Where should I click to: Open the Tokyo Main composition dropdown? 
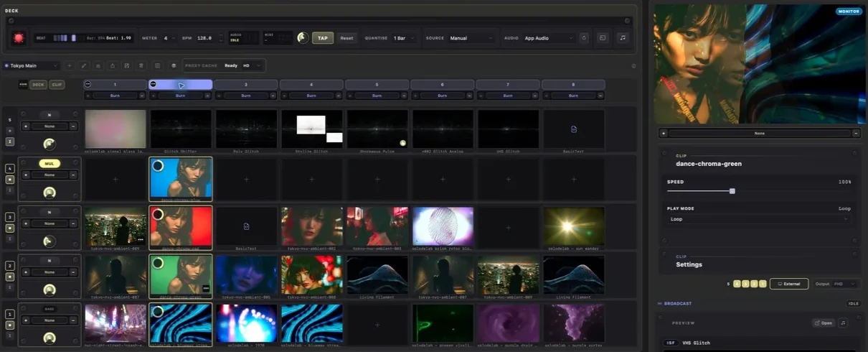point(32,65)
